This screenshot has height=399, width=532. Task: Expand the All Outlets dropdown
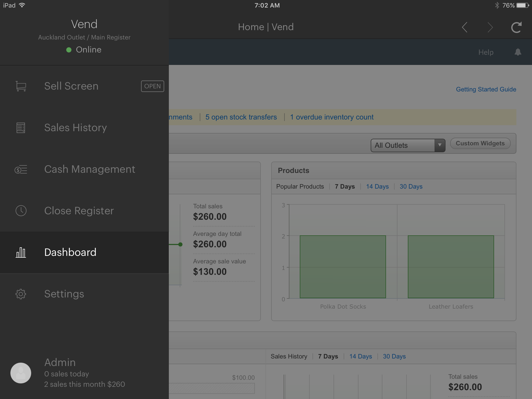coord(403,145)
